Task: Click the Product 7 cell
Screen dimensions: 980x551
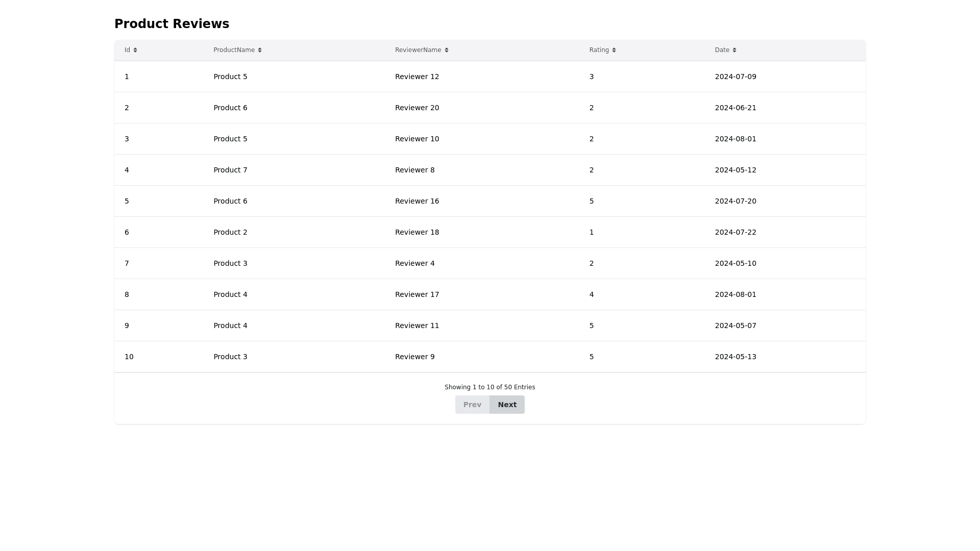Action: [230, 170]
